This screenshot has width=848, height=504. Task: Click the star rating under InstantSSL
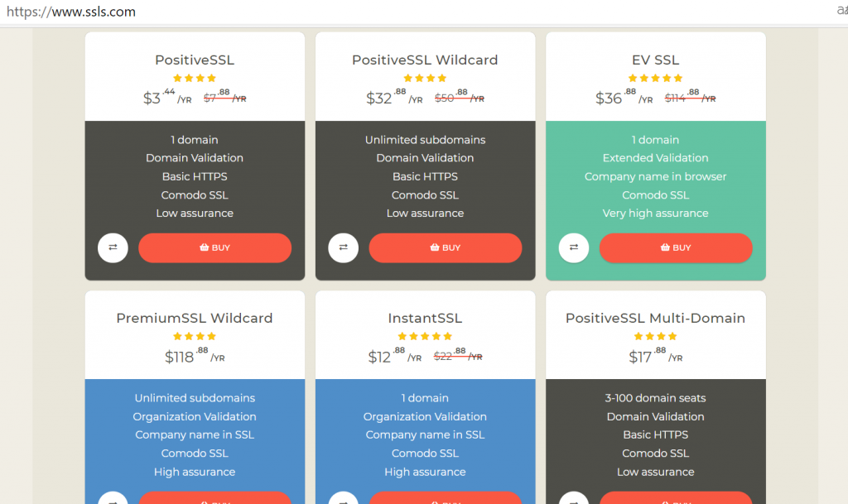pyautogui.click(x=425, y=336)
